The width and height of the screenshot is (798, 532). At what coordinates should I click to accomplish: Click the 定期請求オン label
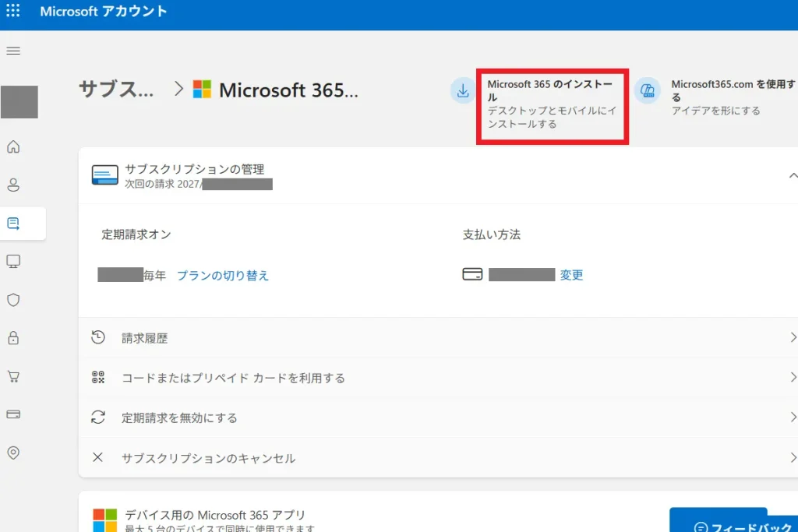136,234
